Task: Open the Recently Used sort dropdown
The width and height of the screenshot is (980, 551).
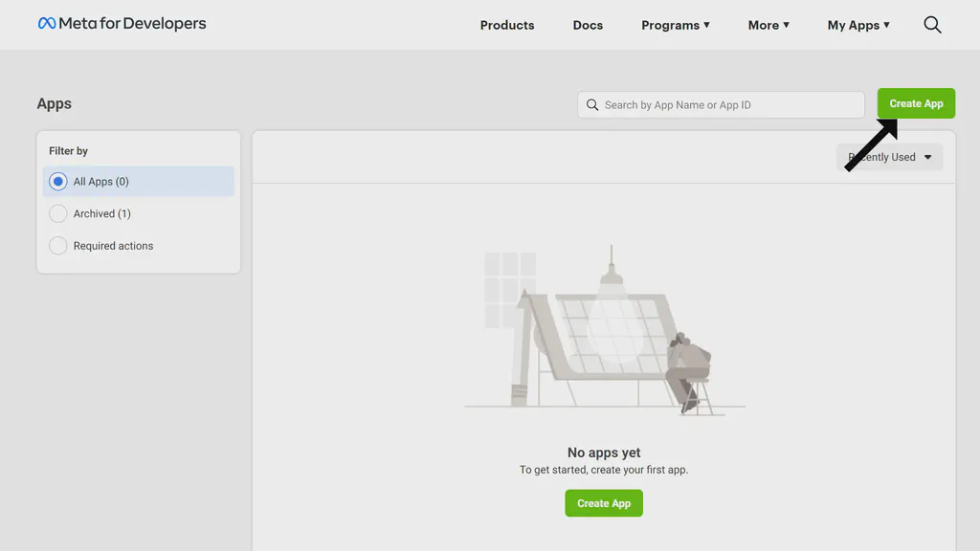Action: 890,157
